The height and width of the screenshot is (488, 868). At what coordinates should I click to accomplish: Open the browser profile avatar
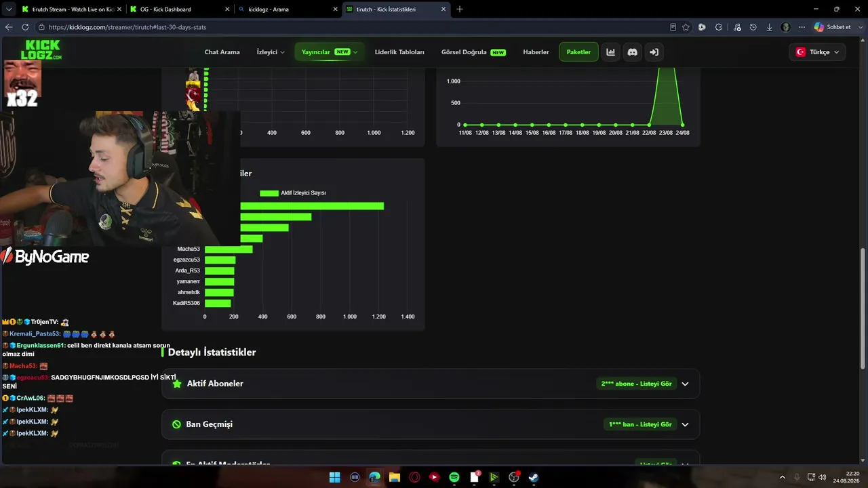point(786,27)
